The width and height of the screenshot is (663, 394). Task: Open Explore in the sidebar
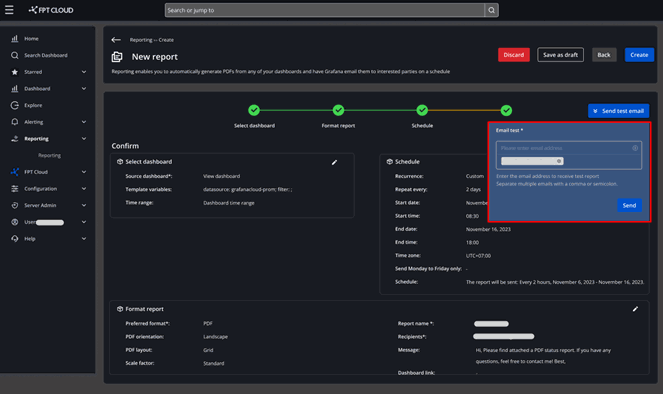click(33, 105)
